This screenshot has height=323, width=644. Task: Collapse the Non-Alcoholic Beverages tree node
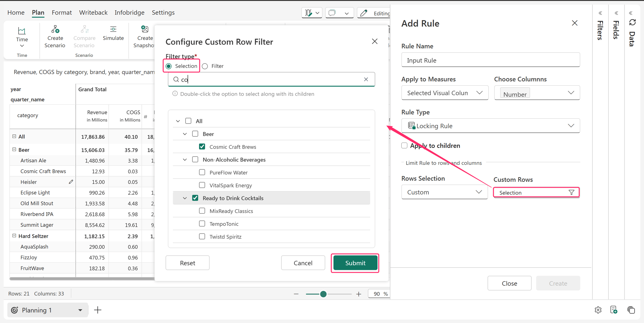(x=185, y=160)
